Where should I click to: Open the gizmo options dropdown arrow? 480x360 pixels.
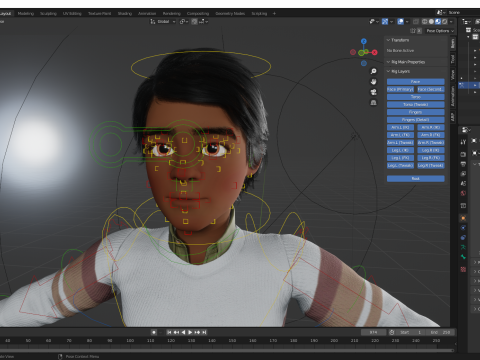391,22
